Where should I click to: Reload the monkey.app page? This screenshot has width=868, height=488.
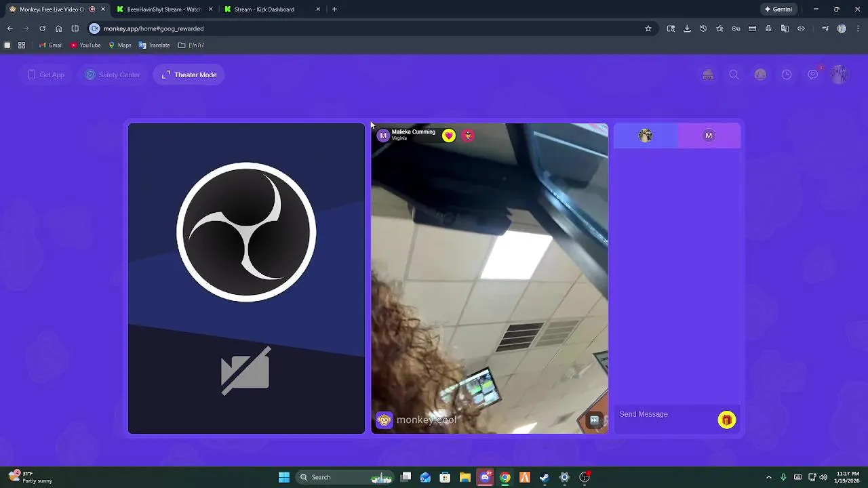click(42, 28)
